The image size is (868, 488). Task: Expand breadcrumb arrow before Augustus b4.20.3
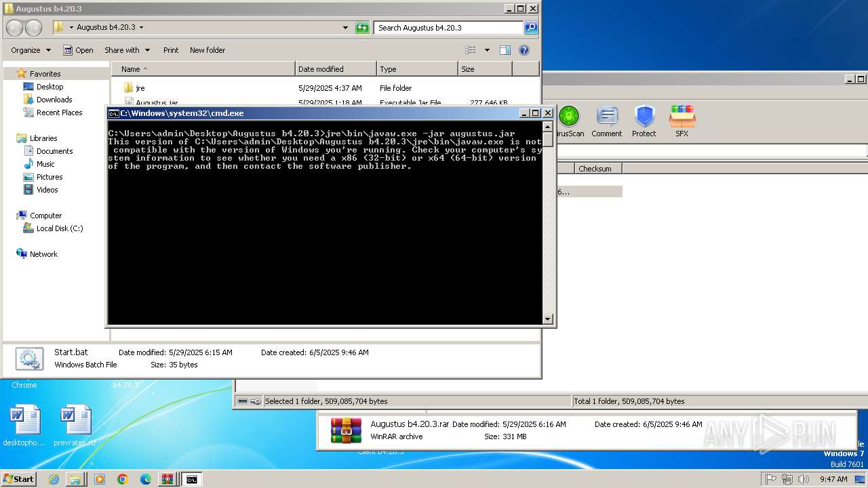[x=71, y=28]
